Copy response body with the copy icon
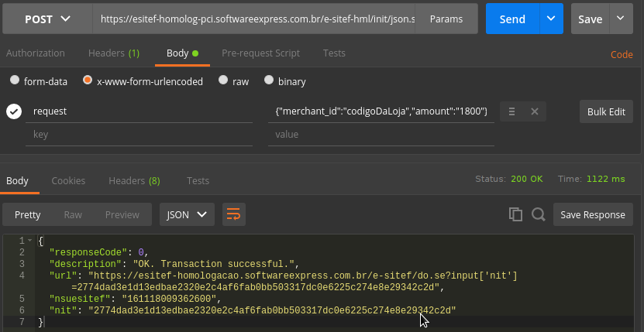Viewport: 644px width, 332px height. point(515,214)
